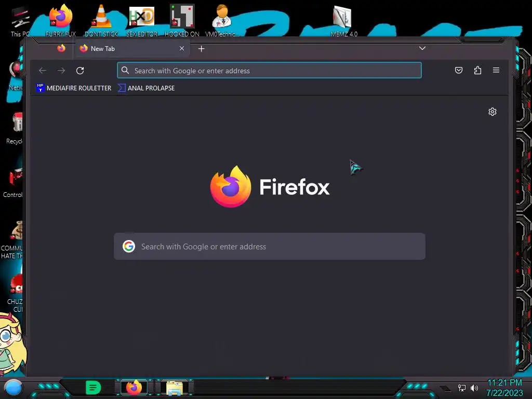Open the Start orb on taskbar
Viewport: 532px width, 399px height.
tap(13, 388)
